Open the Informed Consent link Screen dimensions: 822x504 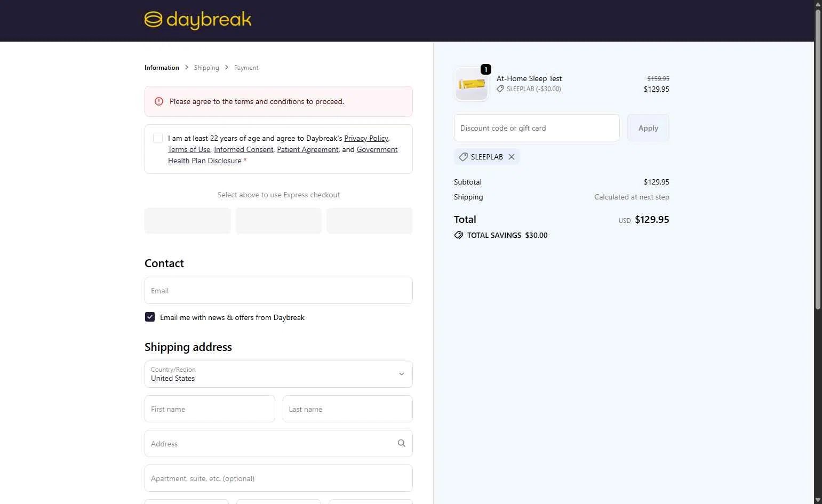click(x=244, y=149)
